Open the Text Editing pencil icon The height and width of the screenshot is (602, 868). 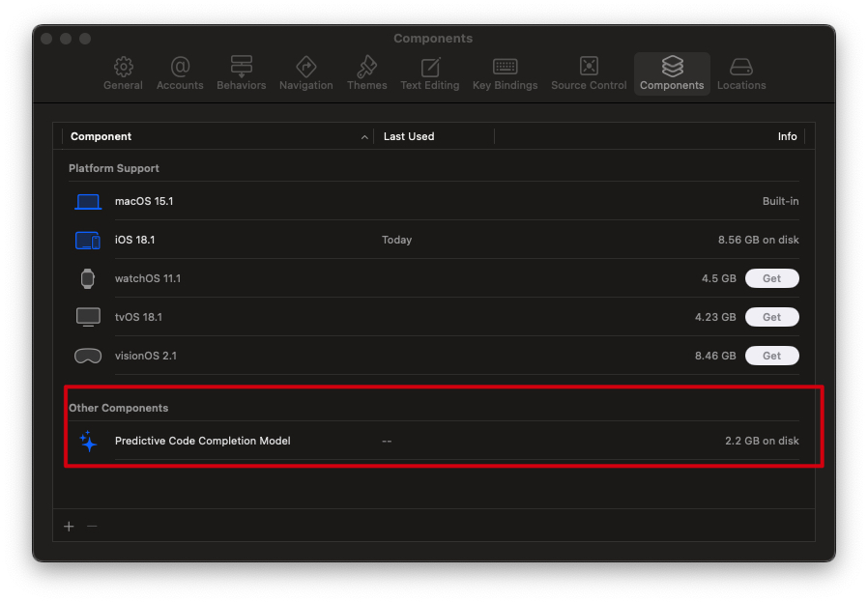(x=430, y=67)
